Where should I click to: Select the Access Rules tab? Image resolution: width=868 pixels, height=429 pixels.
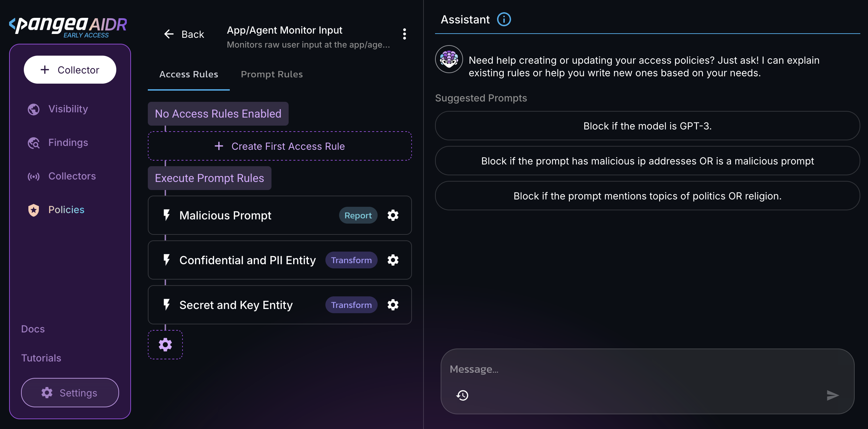click(189, 74)
